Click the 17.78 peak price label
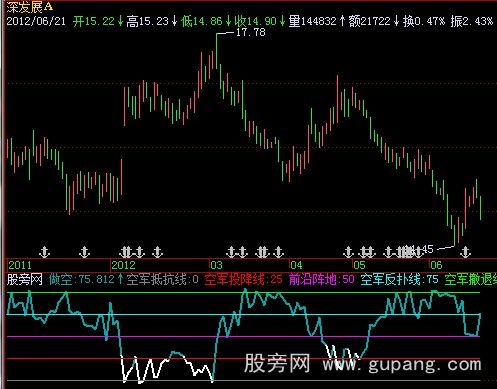The height and width of the screenshot is (389, 497). click(x=251, y=32)
